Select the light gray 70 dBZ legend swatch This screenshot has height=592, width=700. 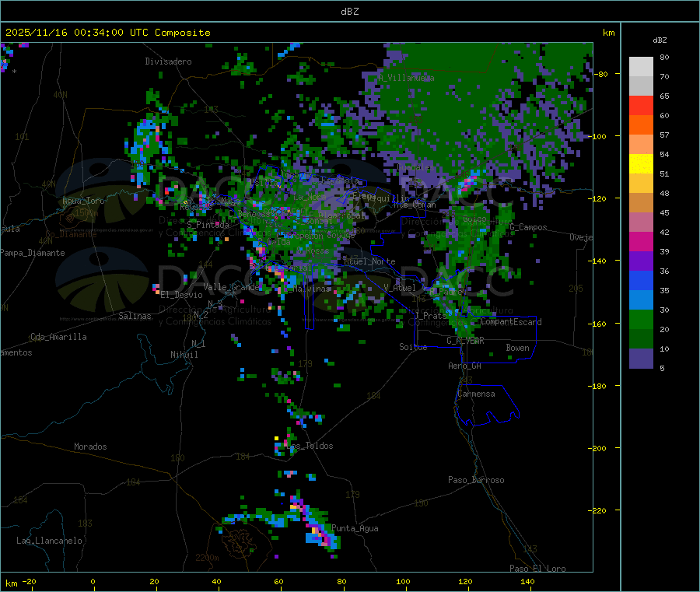(x=641, y=67)
